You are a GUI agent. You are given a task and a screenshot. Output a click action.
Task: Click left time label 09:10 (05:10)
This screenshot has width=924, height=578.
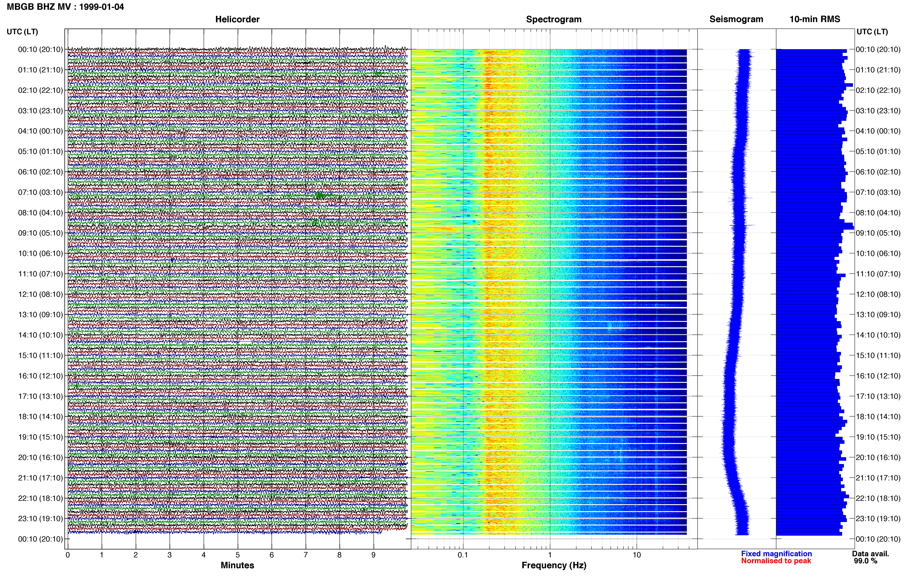point(41,233)
